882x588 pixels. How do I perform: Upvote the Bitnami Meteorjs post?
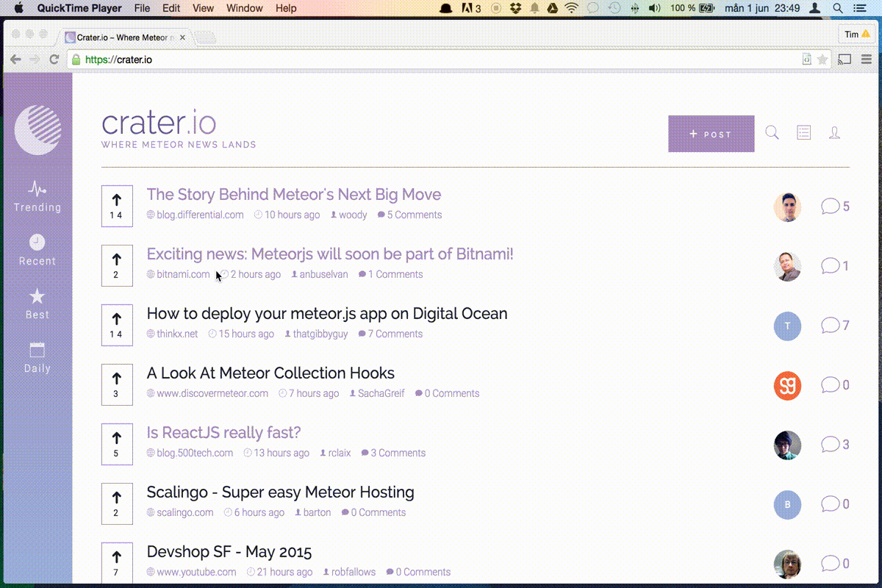117,265
